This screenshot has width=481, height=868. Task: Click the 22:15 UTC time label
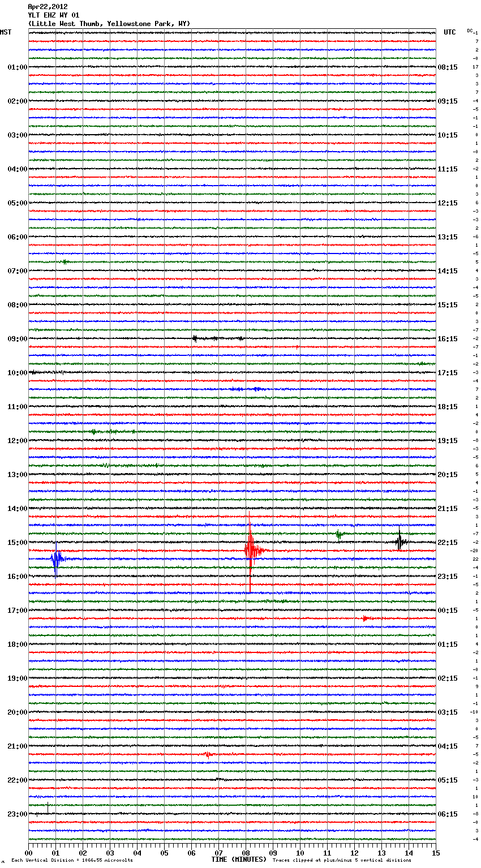tap(448, 543)
